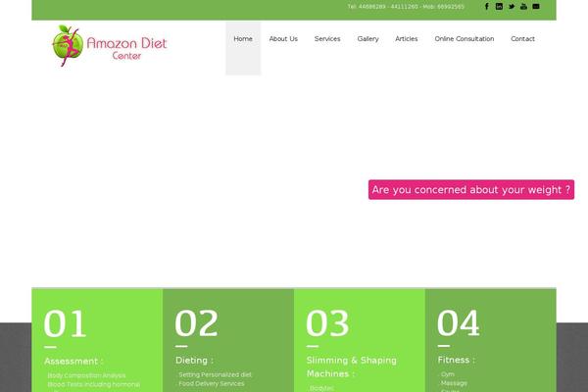Select the 02 number heading
This screenshot has height=392, width=588.
[x=197, y=323]
